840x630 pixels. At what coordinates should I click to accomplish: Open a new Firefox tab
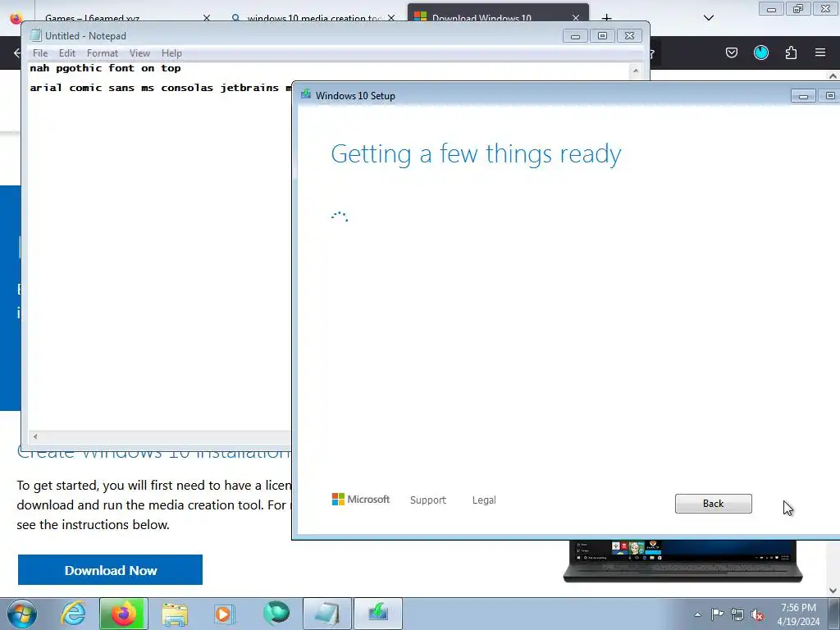point(606,18)
